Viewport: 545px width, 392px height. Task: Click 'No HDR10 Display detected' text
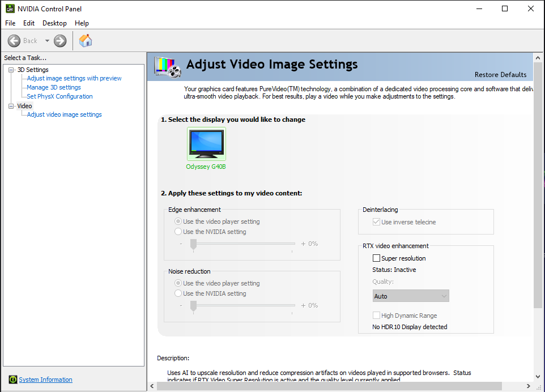pos(410,327)
